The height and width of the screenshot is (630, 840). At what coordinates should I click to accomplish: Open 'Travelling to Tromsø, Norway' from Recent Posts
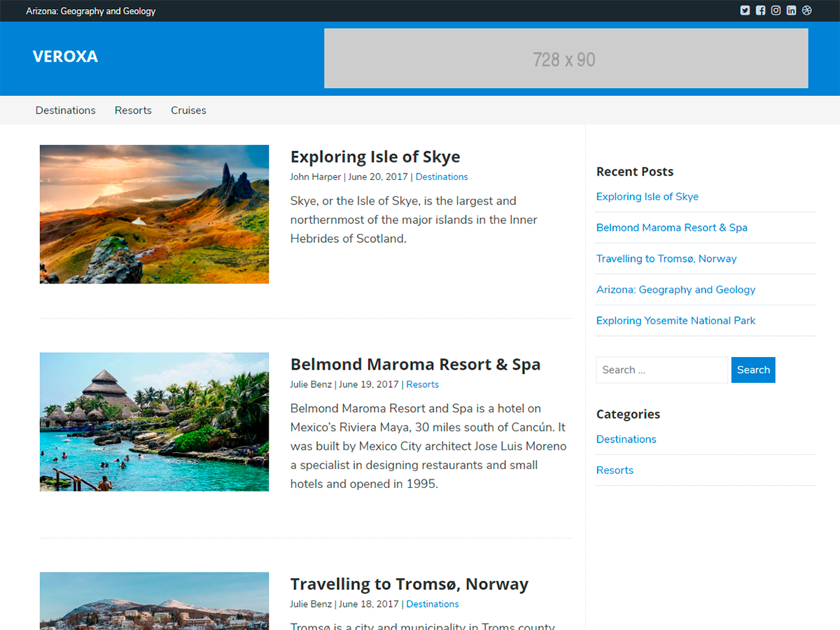point(666,258)
